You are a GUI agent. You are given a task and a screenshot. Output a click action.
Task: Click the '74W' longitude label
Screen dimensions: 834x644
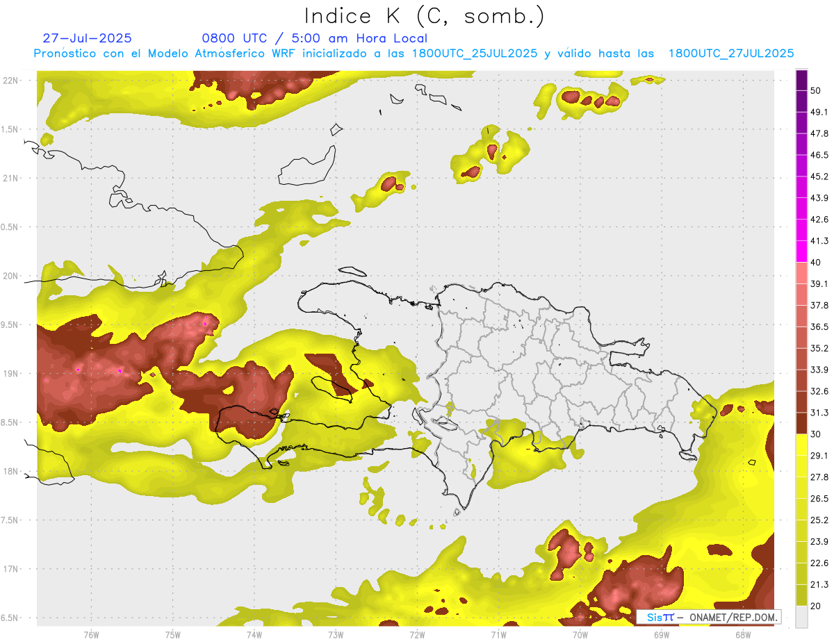coord(254,635)
